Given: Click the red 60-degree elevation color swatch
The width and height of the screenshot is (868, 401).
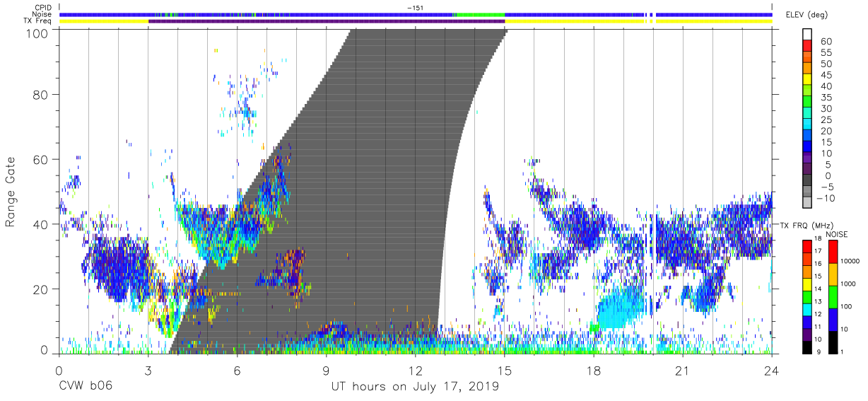Looking at the screenshot, I should coord(807,45).
